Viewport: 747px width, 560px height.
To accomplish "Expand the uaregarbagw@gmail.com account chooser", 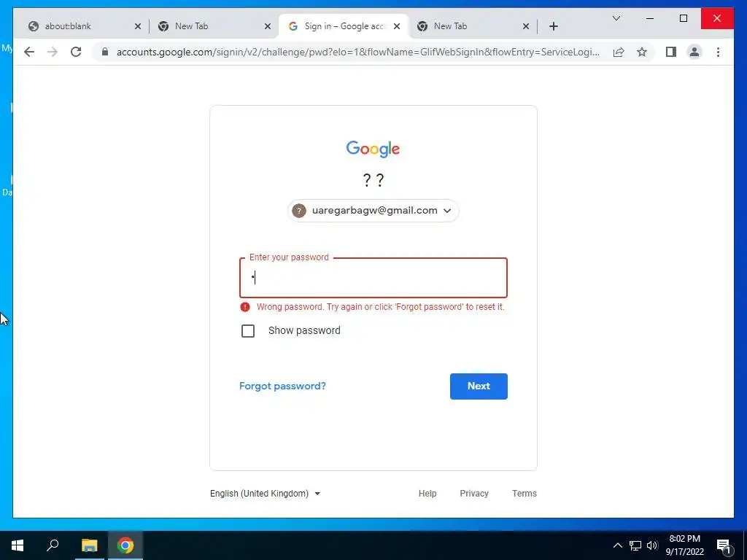I will 373,211.
